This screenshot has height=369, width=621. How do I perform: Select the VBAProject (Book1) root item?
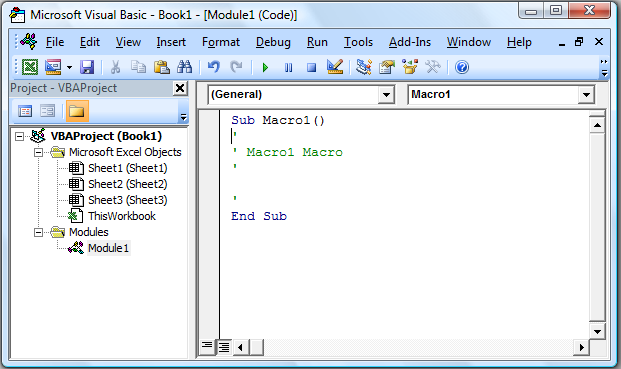pyautogui.click(x=106, y=136)
